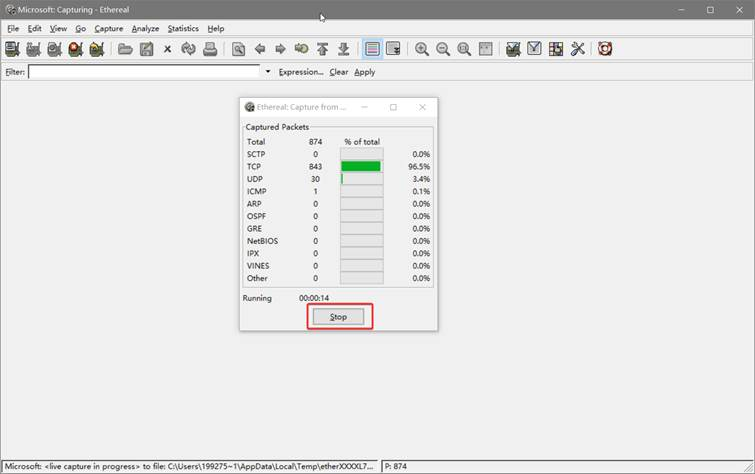Select the Total packet count 874

[x=315, y=142]
